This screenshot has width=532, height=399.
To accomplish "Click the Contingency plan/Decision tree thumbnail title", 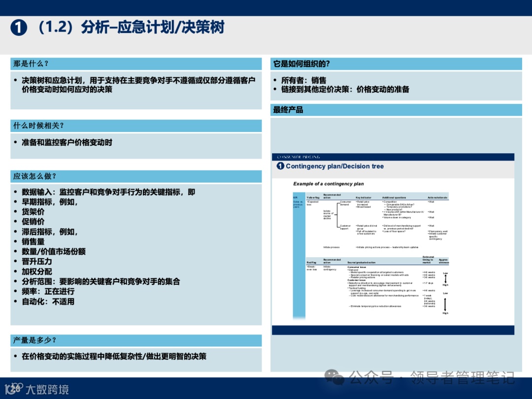I will 334,166.
